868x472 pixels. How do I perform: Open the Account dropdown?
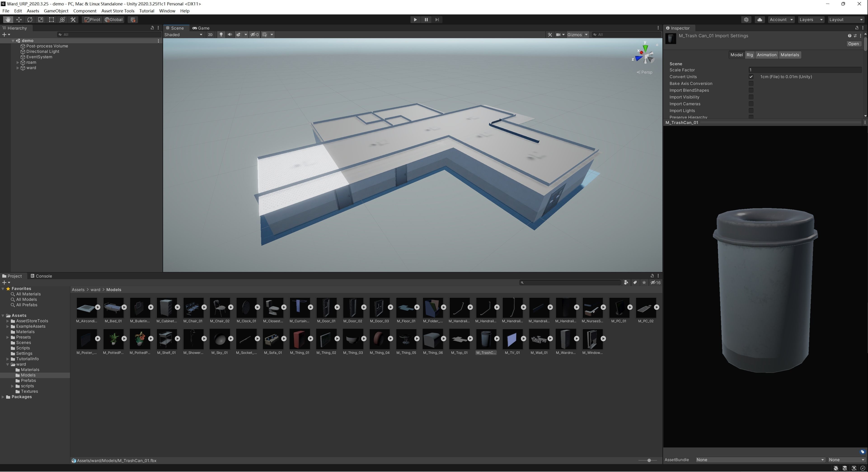(781, 20)
